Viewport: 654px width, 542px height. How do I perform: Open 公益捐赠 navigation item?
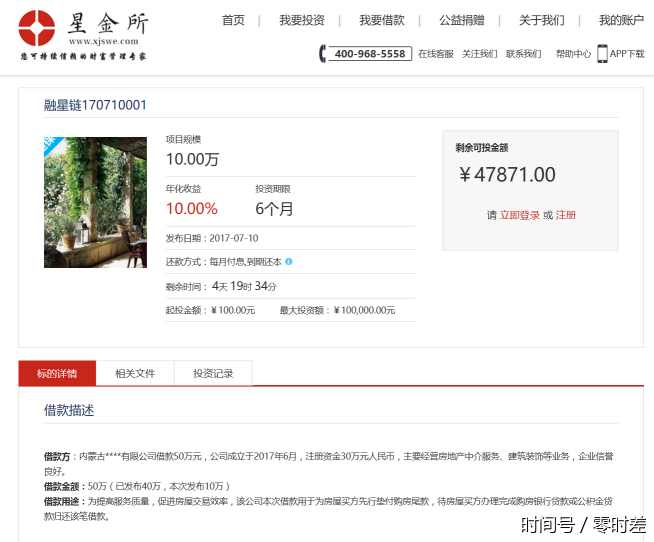[461, 20]
